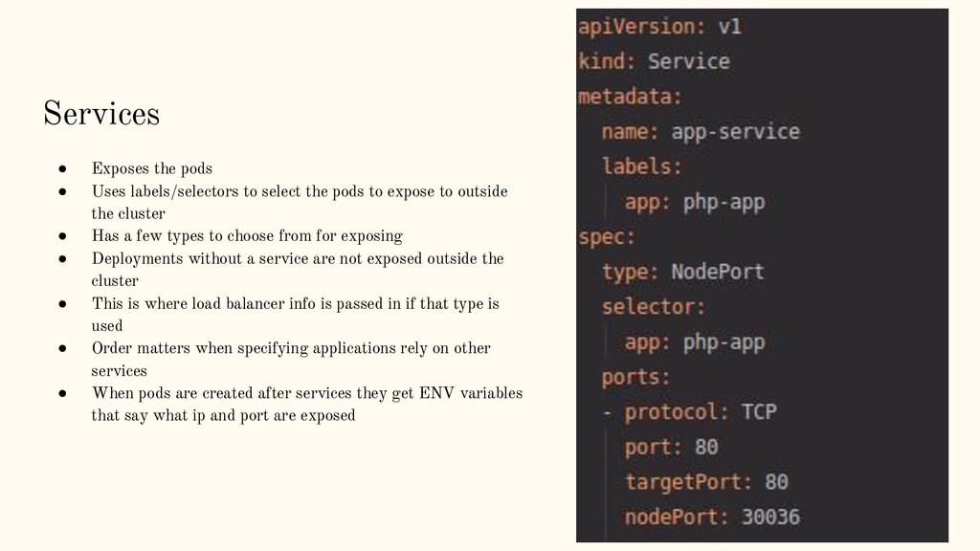
Task: Click the Services slide title
Action: [101, 114]
